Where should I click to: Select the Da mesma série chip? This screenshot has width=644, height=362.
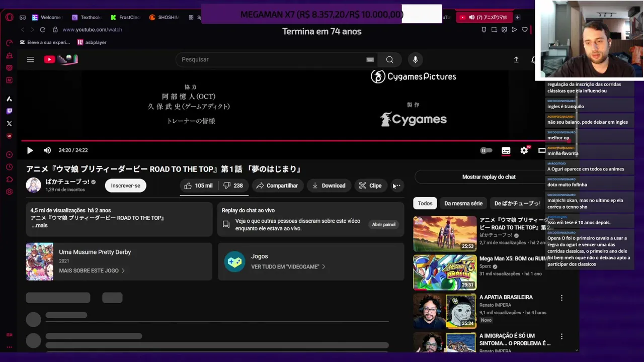(x=463, y=203)
